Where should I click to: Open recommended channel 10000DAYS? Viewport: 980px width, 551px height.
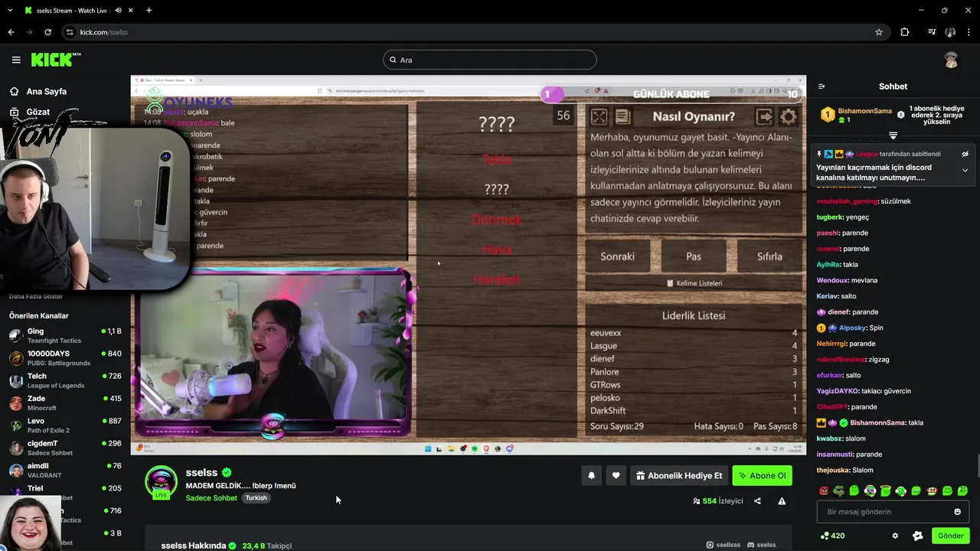point(65,357)
